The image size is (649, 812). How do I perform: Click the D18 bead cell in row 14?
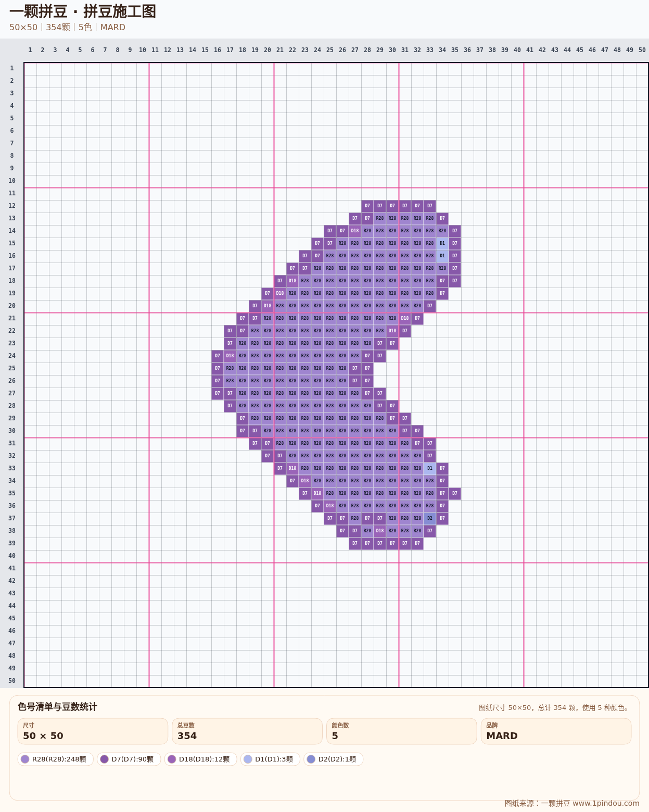click(355, 231)
